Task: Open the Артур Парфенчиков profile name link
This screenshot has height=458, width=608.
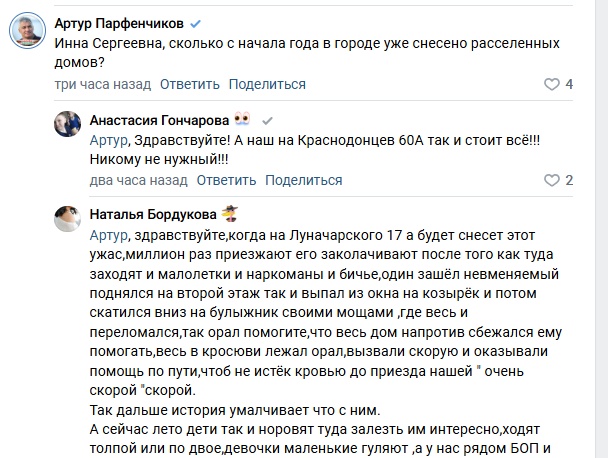Action: 119,24
